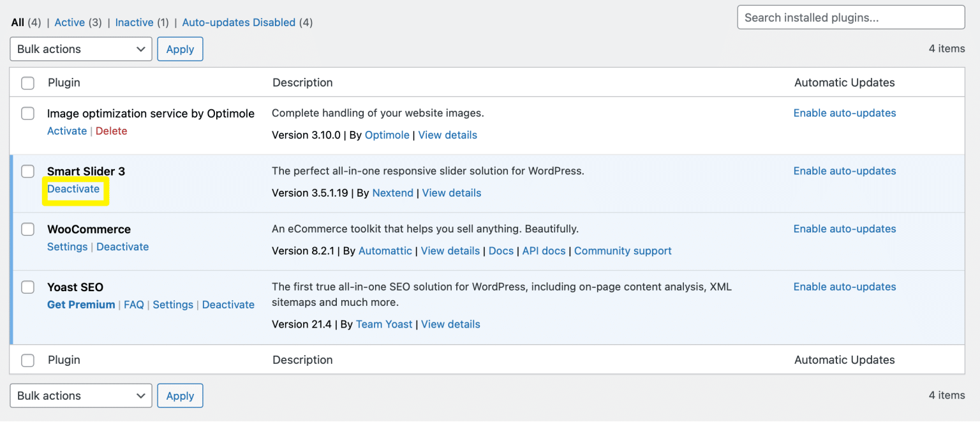Viewport: 980px width, 438px height.
Task: Show only Active plugins
Action: click(x=69, y=22)
